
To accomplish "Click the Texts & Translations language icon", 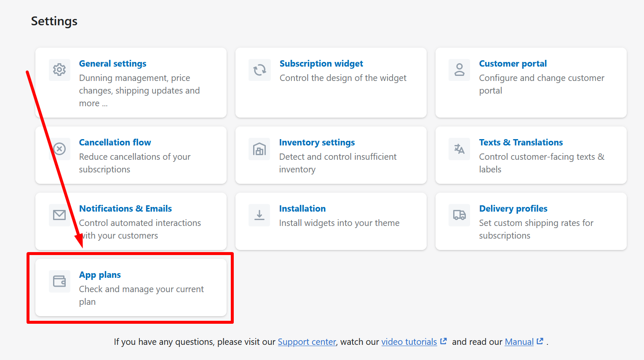I will tap(459, 148).
